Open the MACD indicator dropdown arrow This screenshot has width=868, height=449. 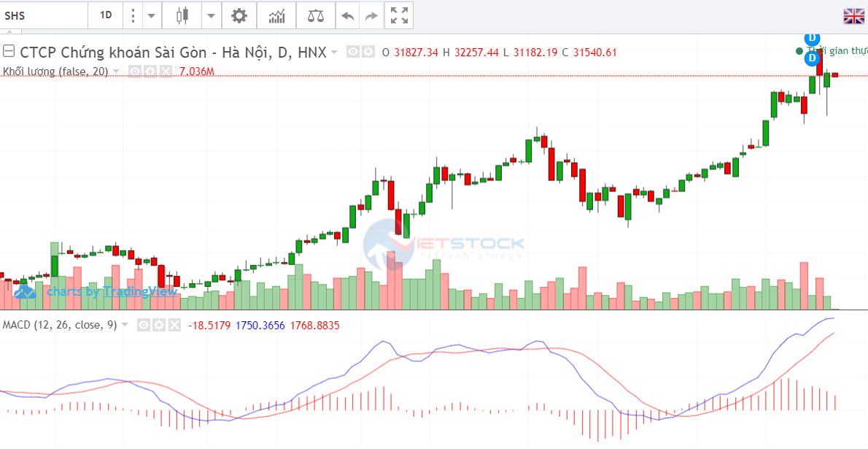tap(125, 325)
